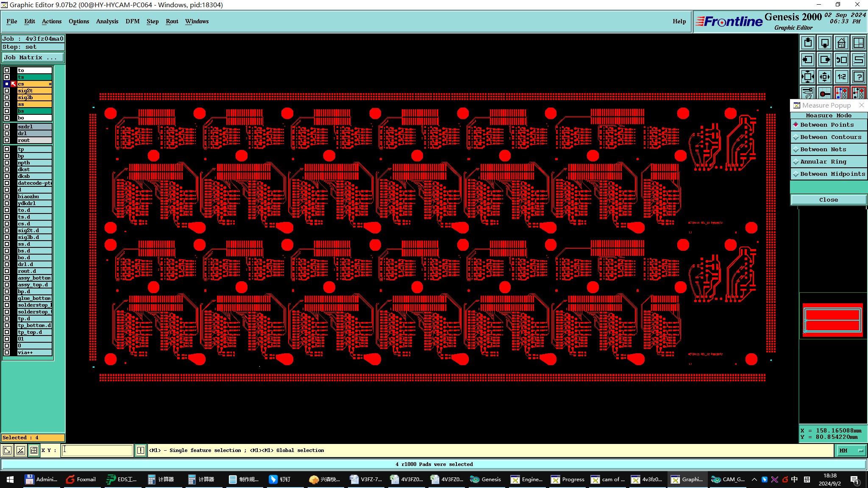Click the Home view icon
The image size is (868, 488).
click(x=841, y=43)
